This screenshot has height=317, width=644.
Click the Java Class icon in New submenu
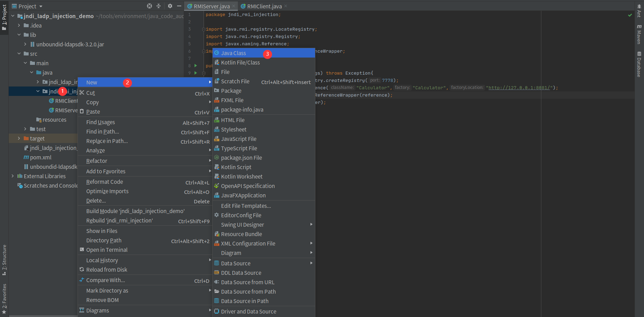click(x=217, y=53)
